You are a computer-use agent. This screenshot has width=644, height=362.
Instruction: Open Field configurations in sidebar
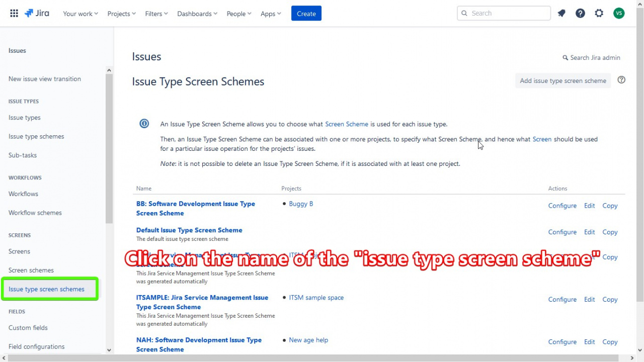tap(37, 347)
